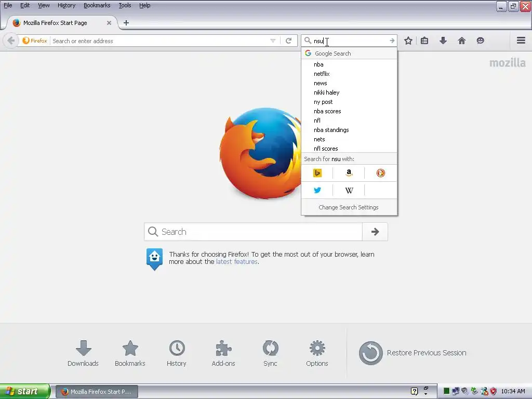Image resolution: width=532 pixels, height=399 pixels.
Task: Click the magnifier icon in search bar
Action: tap(308, 41)
